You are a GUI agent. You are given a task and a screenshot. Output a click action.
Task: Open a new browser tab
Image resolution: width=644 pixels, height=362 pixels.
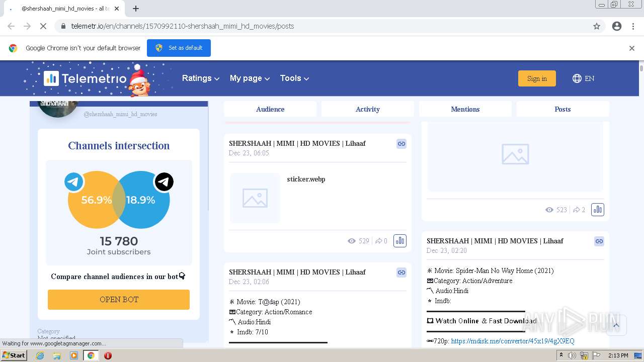pyautogui.click(x=136, y=9)
